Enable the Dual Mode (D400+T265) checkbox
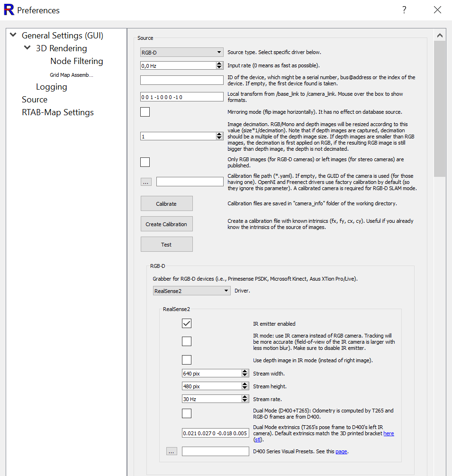 [187, 413]
